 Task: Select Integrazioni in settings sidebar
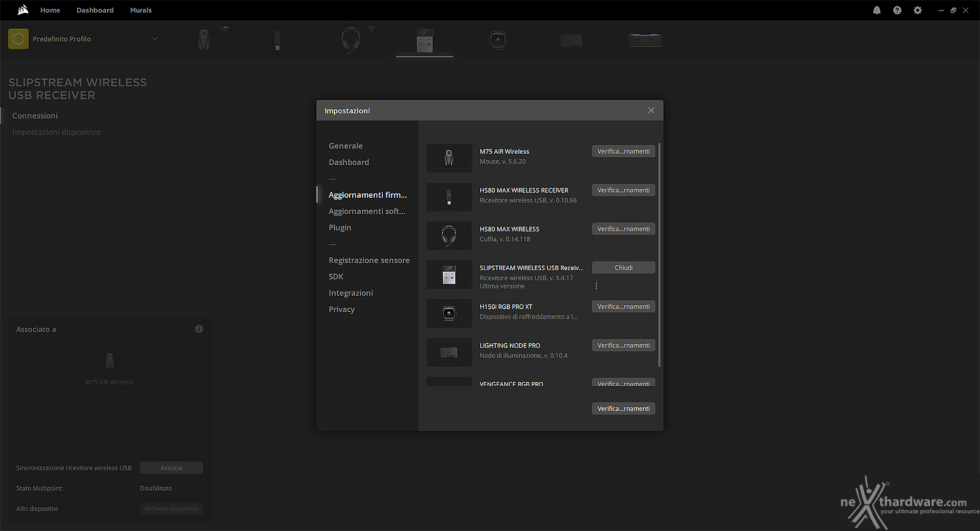[x=350, y=293]
